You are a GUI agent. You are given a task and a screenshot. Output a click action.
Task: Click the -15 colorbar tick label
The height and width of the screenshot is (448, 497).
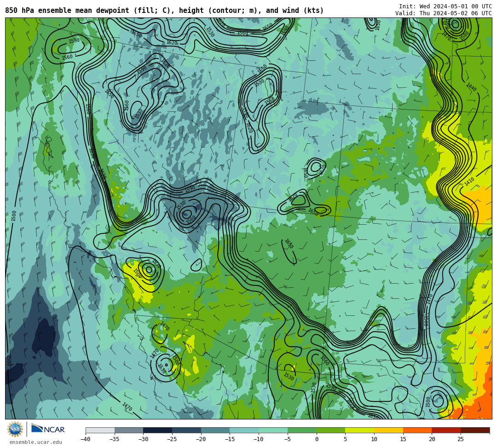coord(230,439)
